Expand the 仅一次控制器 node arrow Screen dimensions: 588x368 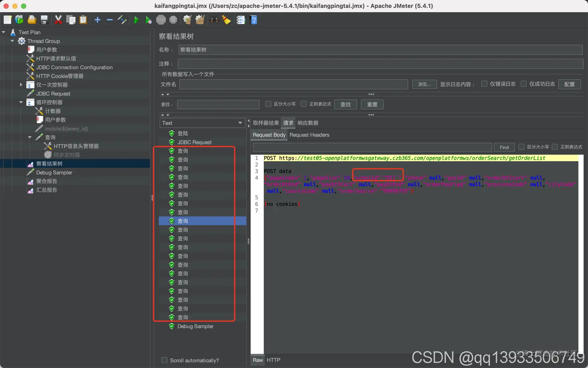click(x=21, y=85)
